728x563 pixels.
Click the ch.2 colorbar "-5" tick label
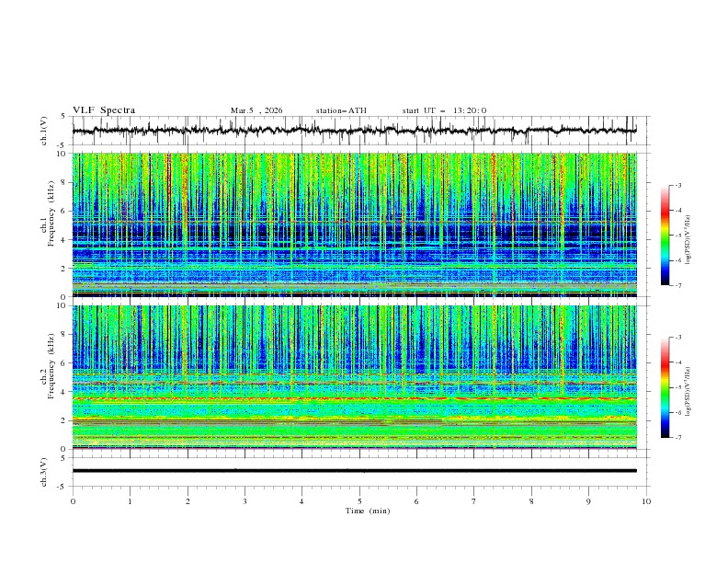click(678, 387)
